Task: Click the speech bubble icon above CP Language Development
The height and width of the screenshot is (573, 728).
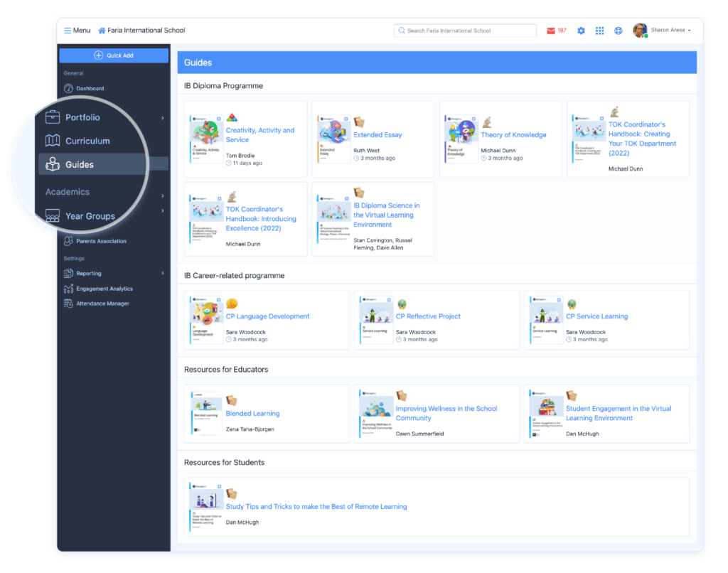Action: [x=232, y=304]
